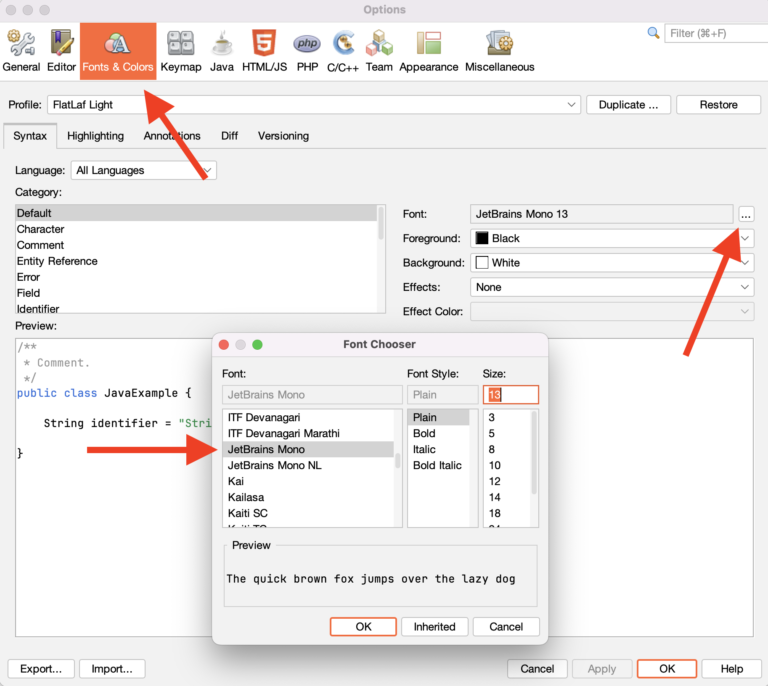Open the Java options category
This screenshot has width=768, height=686.
pyautogui.click(x=222, y=51)
